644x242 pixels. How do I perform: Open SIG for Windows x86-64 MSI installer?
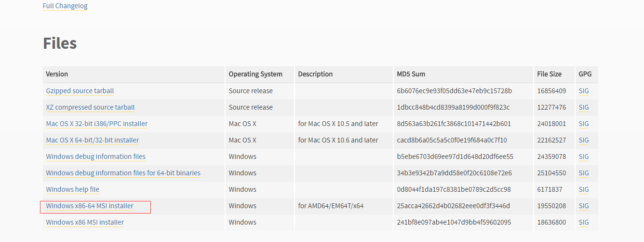(584, 206)
